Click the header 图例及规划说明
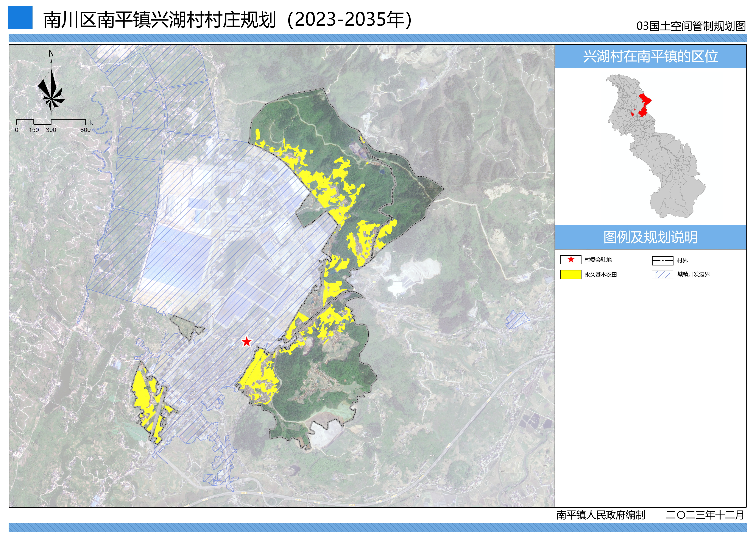The image size is (756, 535). pyautogui.click(x=650, y=237)
